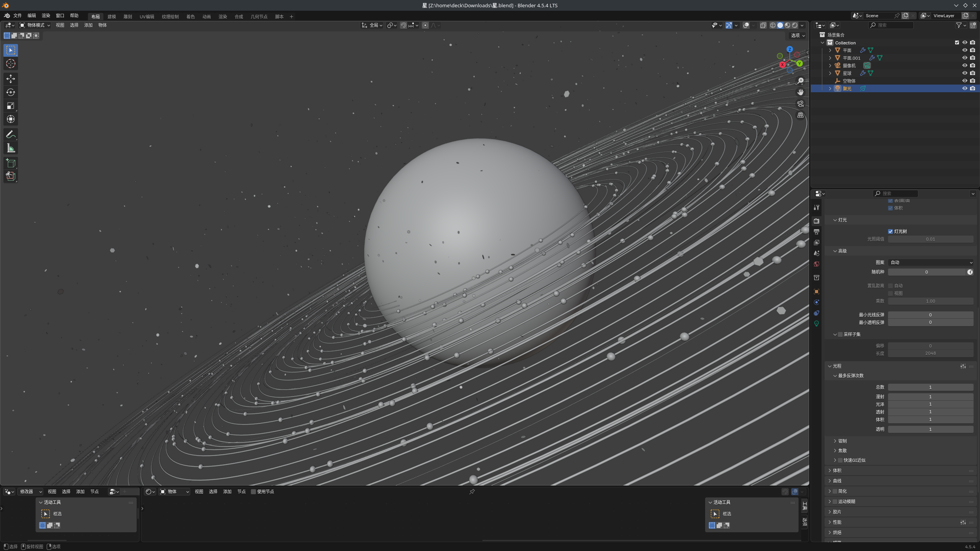Open the 添加 menu in viewport header
The height and width of the screenshot is (551, 980).
[88, 25]
